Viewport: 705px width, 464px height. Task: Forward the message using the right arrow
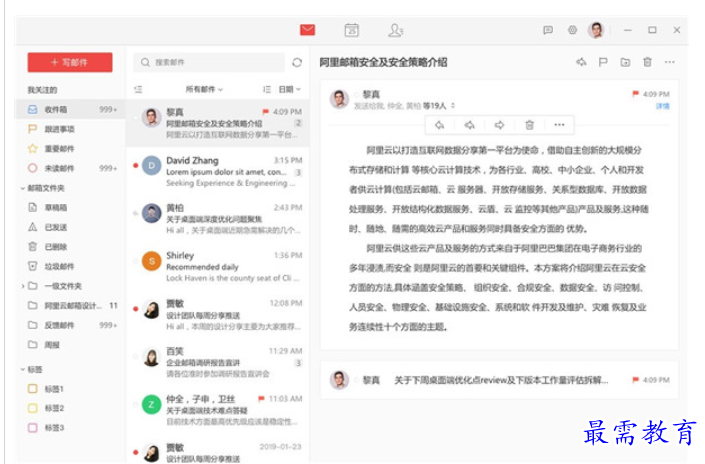point(499,125)
